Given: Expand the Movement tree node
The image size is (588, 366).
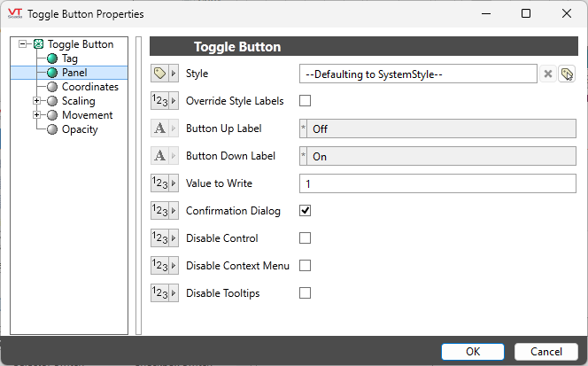Looking at the screenshot, I should [x=36, y=115].
